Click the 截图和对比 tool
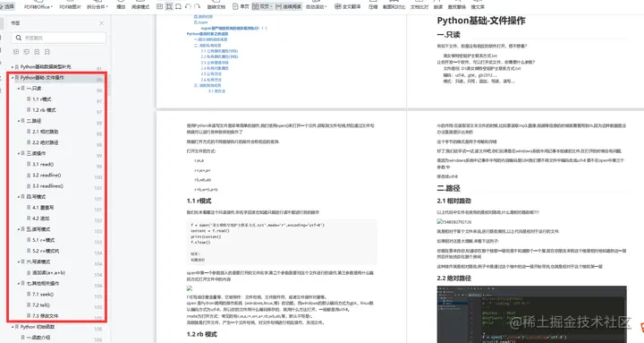Screen dimensions: 644x343 (x=394, y=6)
